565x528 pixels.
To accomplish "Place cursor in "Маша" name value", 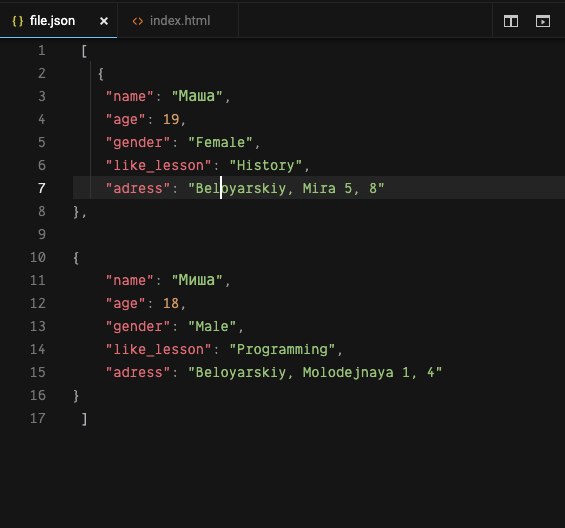I will [x=197, y=96].
